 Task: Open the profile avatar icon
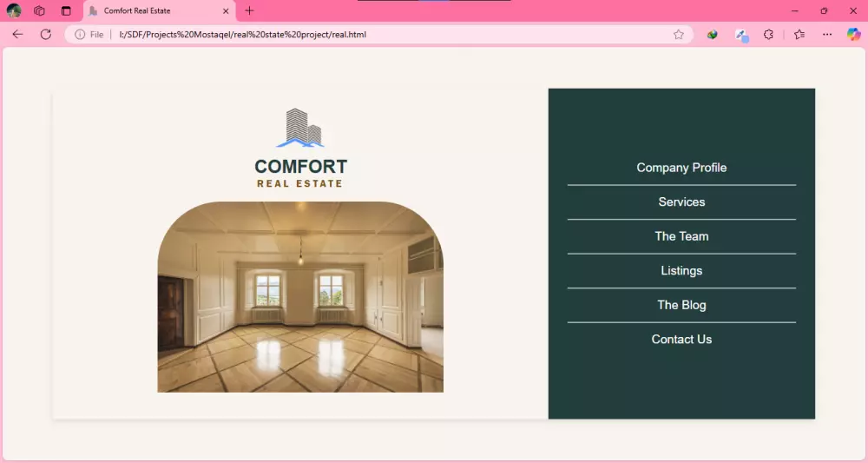pos(14,10)
